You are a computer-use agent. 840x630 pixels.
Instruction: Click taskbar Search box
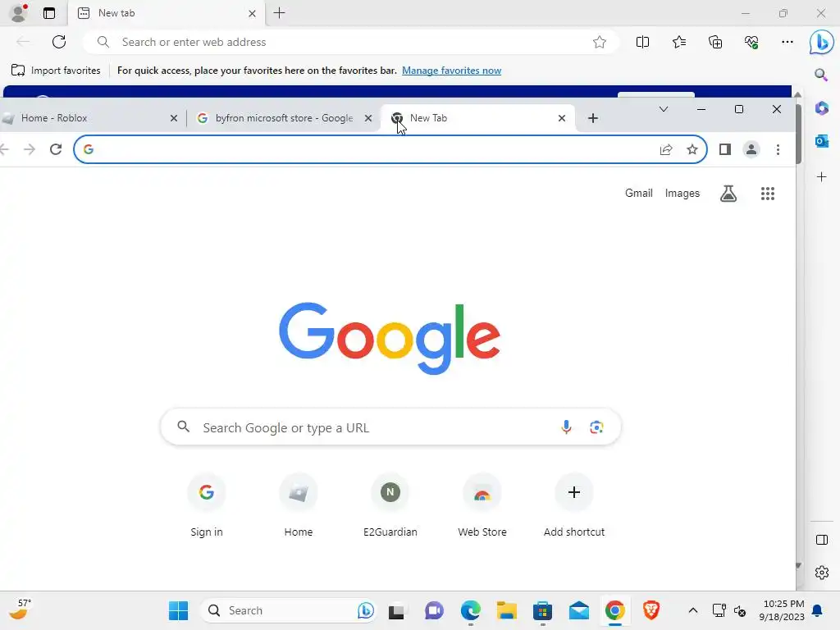point(288,610)
